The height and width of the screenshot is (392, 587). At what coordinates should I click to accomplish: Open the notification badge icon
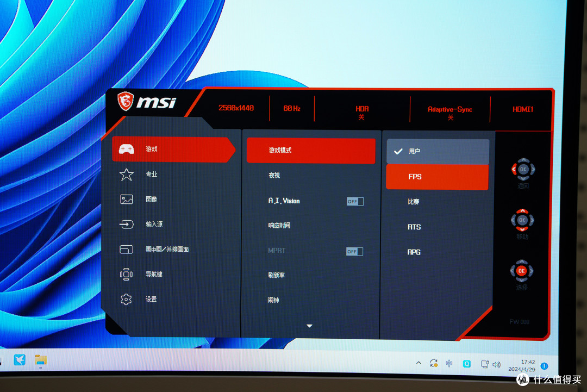tap(545, 366)
